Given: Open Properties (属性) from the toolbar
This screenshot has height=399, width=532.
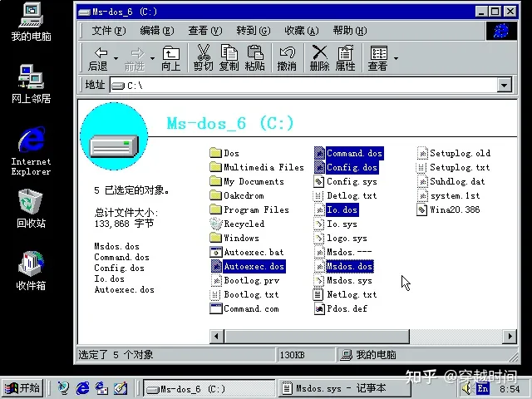Looking at the screenshot, I should (x=345, y=57).
